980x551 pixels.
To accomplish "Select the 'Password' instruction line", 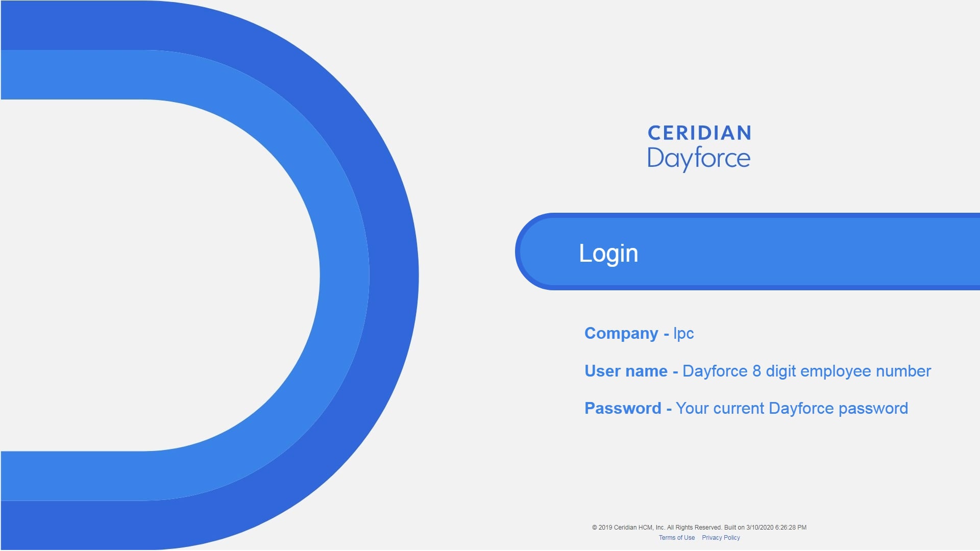I will coord(746,408).
